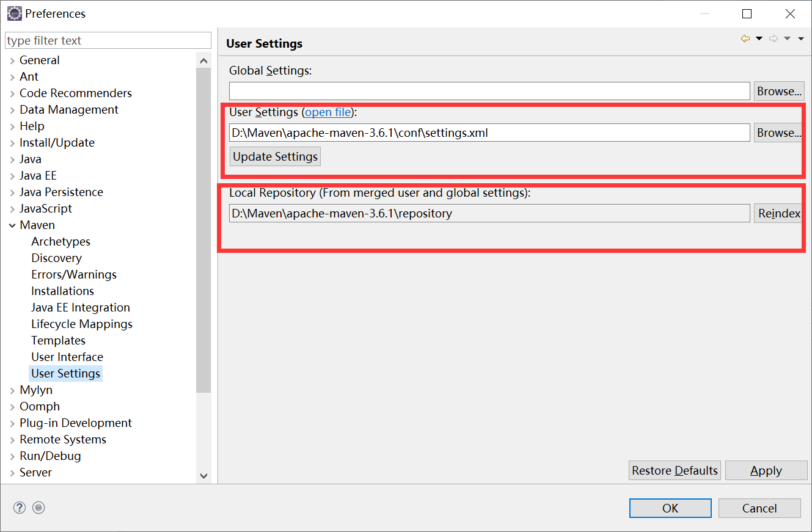Image resolution: width=812 pixels, height=532 pixels.
Task: Open the back history dropdown arrow
Action: 759,38
